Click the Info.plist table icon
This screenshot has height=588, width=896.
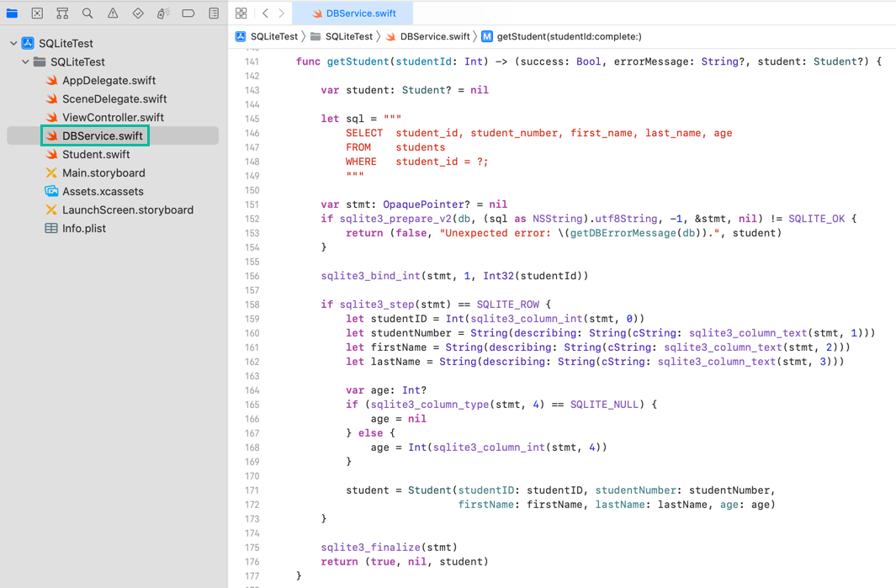[x=51, y=228]
